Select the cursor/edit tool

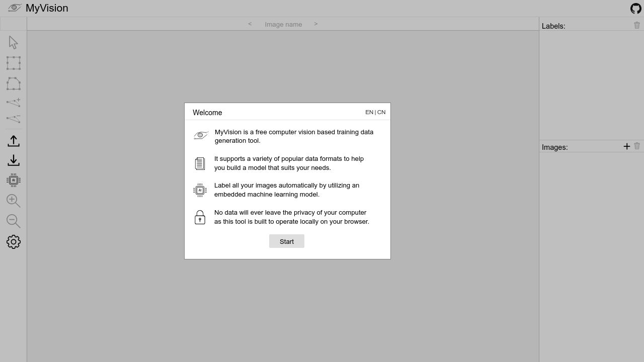click(x=13, y=42)
